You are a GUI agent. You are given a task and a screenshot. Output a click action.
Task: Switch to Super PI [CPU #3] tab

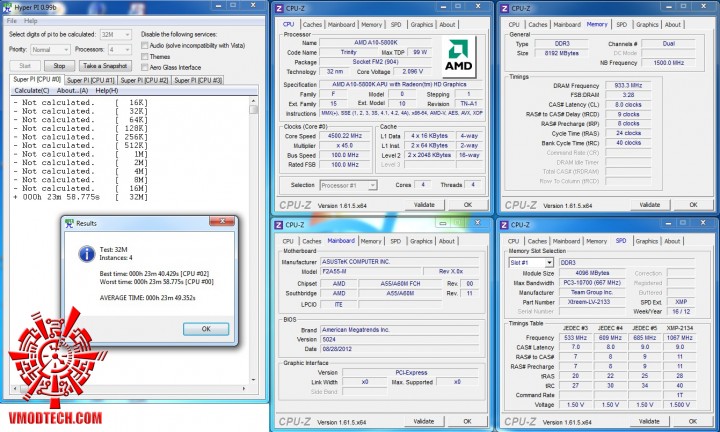pos(198,80)
